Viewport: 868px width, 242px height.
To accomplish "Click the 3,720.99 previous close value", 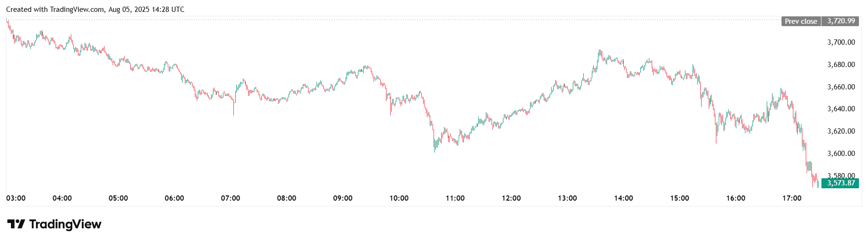I will pos(840,21).
